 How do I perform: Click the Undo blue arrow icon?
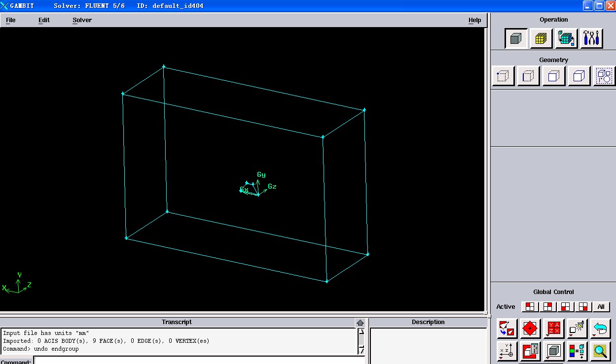coord(600,329)
